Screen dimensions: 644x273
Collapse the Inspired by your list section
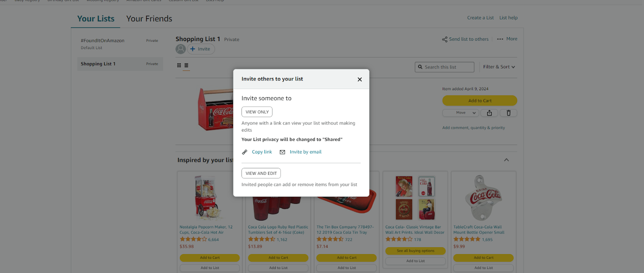point(506,159)
